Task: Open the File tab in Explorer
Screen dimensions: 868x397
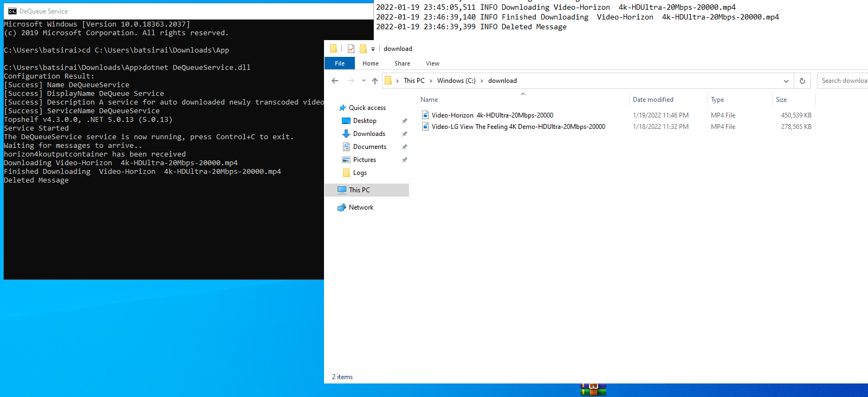Action: click(x=340, y=63)
